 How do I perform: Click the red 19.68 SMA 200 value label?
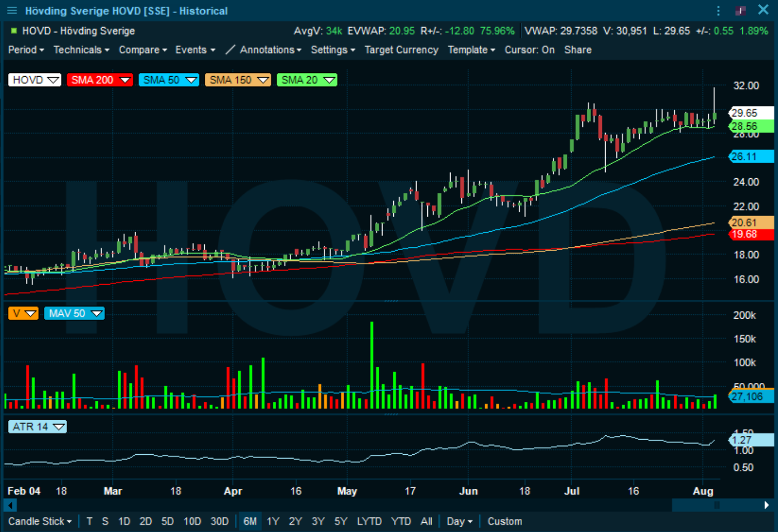(751, 234)
